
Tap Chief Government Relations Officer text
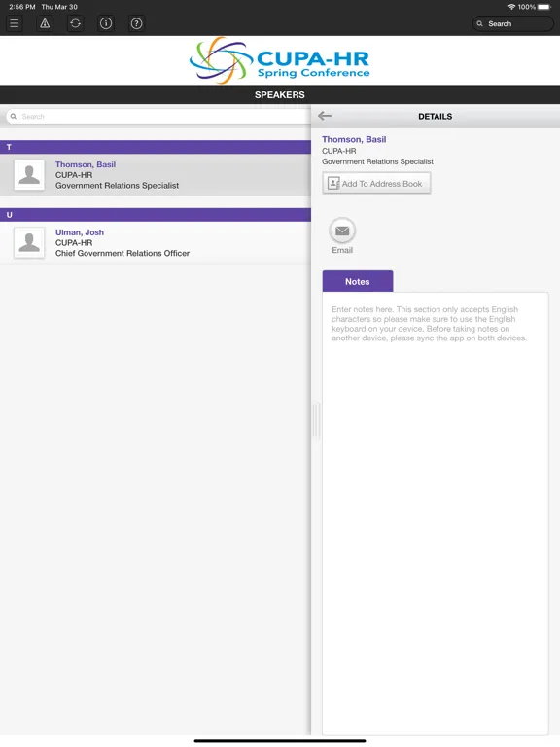pos(122,254)
